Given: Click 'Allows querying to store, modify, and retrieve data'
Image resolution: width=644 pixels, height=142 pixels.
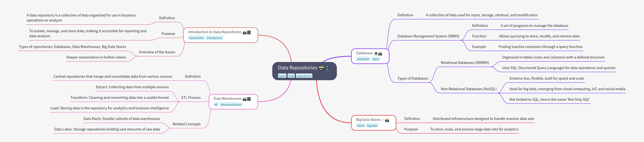Looking at the screenshot, I should (539, 36).
